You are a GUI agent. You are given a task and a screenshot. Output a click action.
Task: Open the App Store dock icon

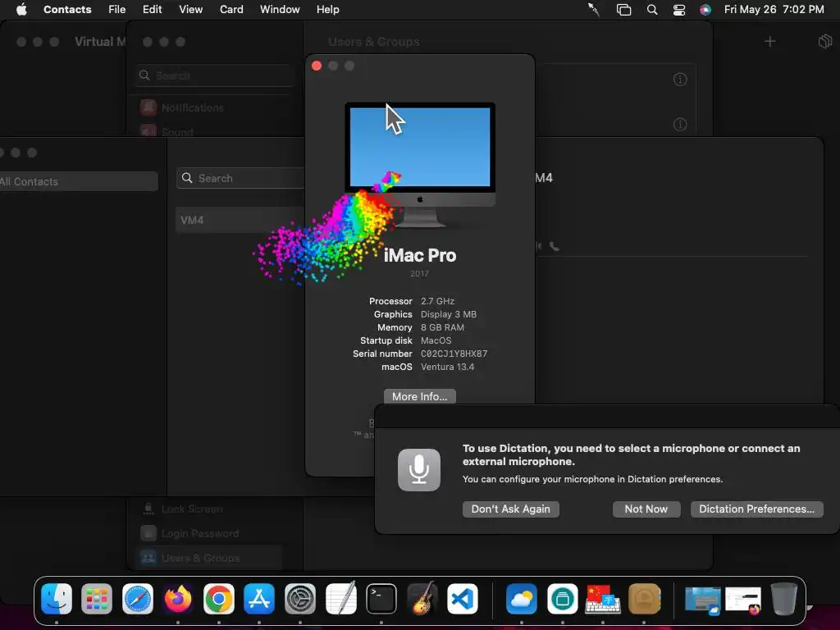click(259, 598)
